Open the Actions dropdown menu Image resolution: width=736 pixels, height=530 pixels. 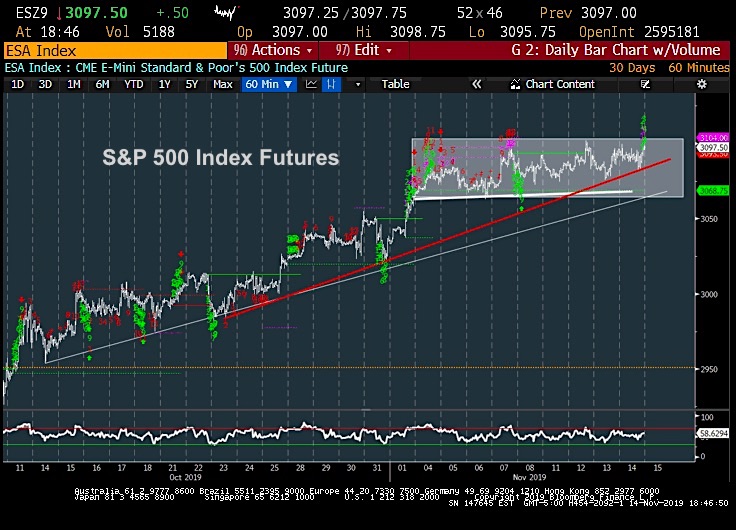(x=273, y=50)
